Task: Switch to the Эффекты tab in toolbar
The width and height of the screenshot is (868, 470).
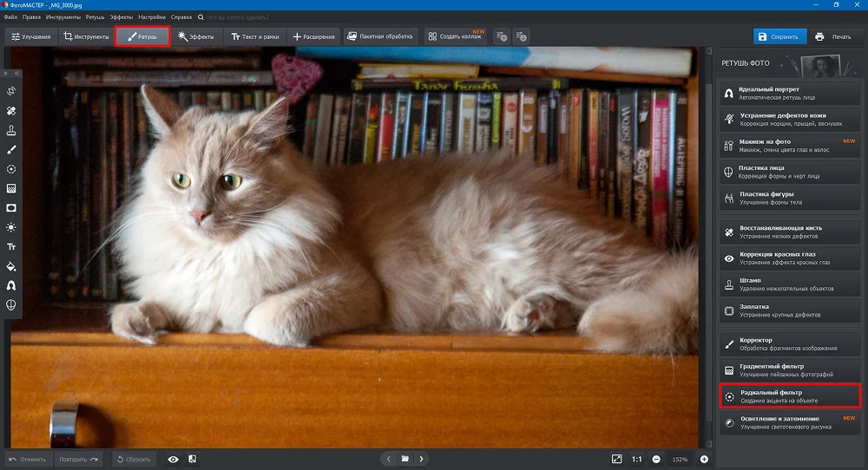Action: pyautogui.click(x=196, y=36)
